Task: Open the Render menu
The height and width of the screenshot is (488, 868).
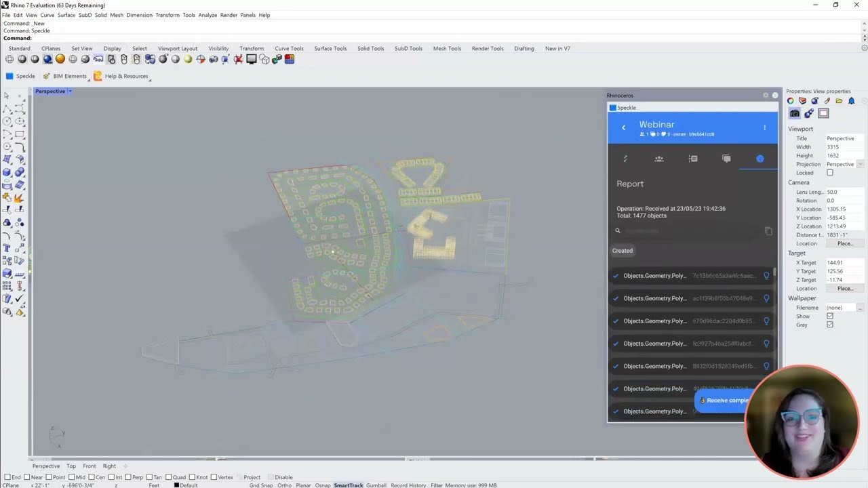Action: pos(229,15)
